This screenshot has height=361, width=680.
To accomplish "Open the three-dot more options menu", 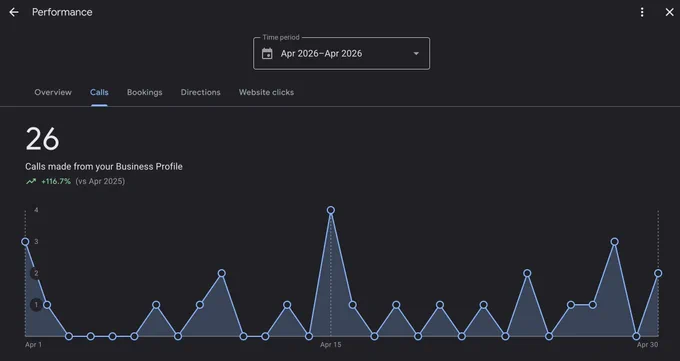I will coord(642,12).
